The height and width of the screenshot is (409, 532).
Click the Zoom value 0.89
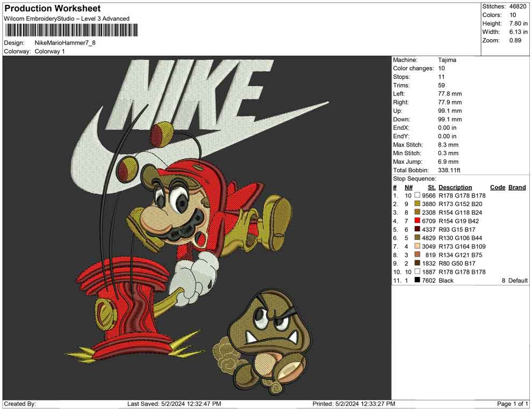pos(515,40)
